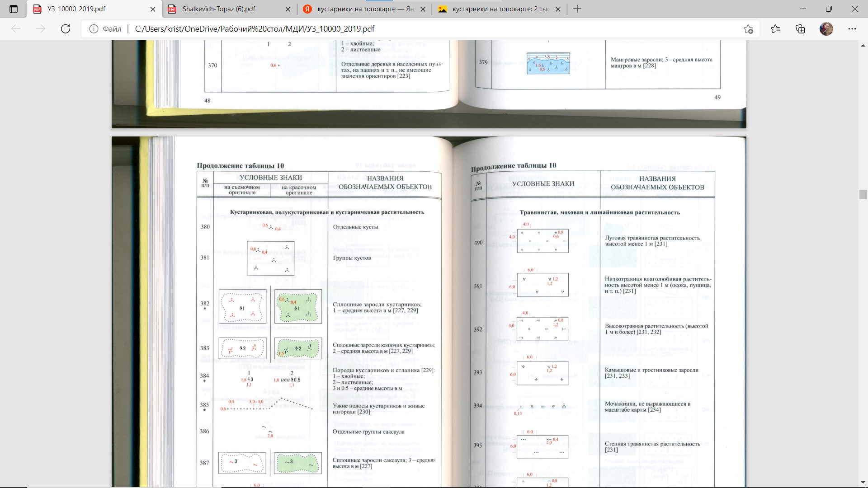This screenshot has width=868, height=488.
Task: View site information icon next to Файл
Action: [94, 29]
